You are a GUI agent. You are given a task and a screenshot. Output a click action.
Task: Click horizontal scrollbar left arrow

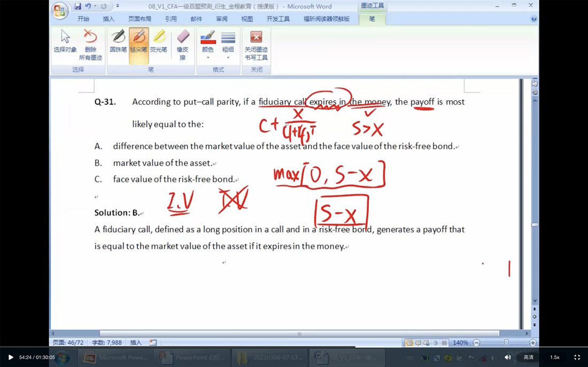[x=53, y=334]
